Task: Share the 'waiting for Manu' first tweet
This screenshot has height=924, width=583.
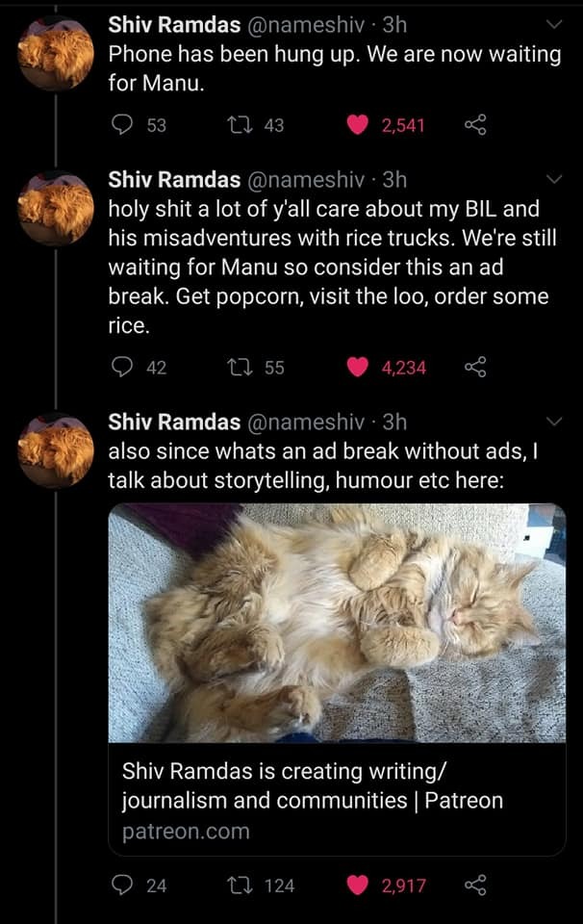Action: point(473,125)
